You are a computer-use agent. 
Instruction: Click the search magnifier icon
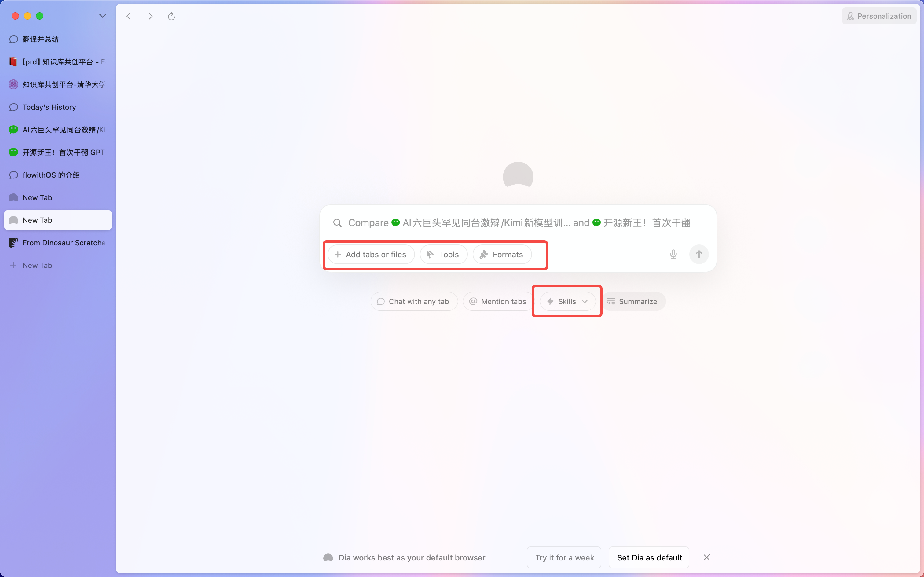[337, 223]
